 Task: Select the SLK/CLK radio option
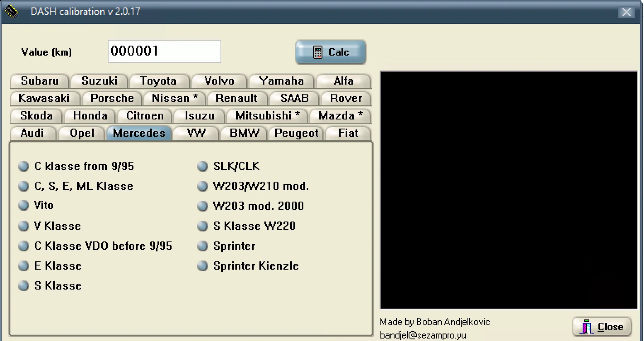(228, 166)
